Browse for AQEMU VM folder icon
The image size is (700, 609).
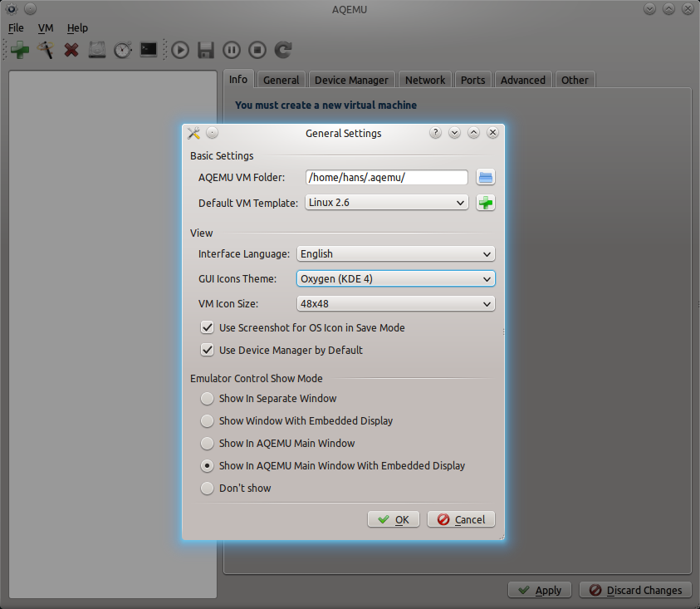[x=486, y=178]
